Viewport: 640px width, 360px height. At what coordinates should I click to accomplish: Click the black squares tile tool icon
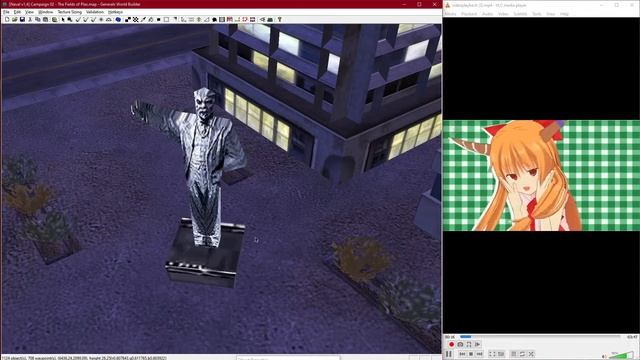point(128,19)
